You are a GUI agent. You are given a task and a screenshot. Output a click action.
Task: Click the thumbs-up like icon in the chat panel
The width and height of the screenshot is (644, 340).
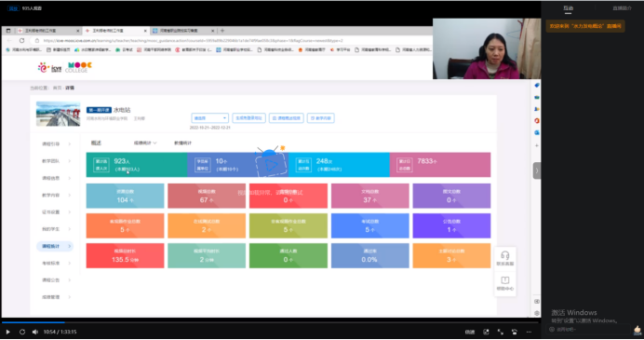pos(637,330)
